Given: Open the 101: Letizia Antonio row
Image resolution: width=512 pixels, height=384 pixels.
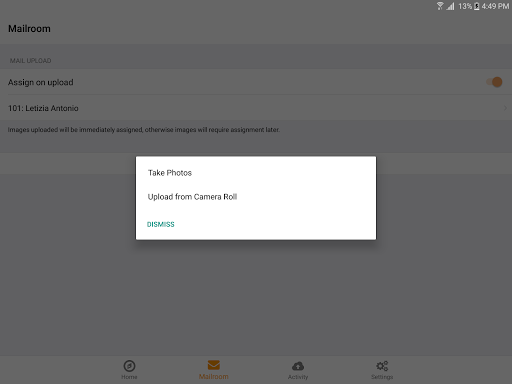Looking at the screenshot, I should tap(256, 108).
